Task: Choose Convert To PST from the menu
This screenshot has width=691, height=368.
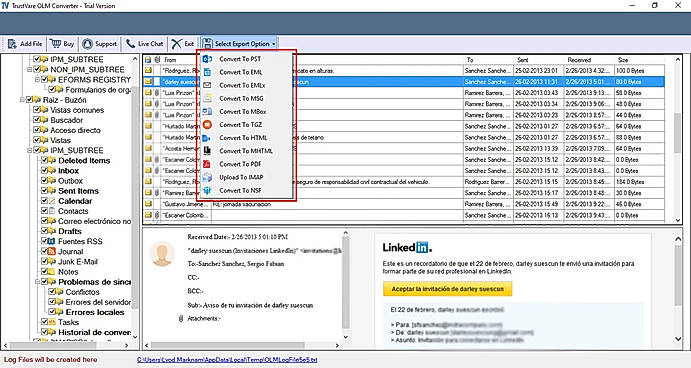Action: [x=240, y=59]
